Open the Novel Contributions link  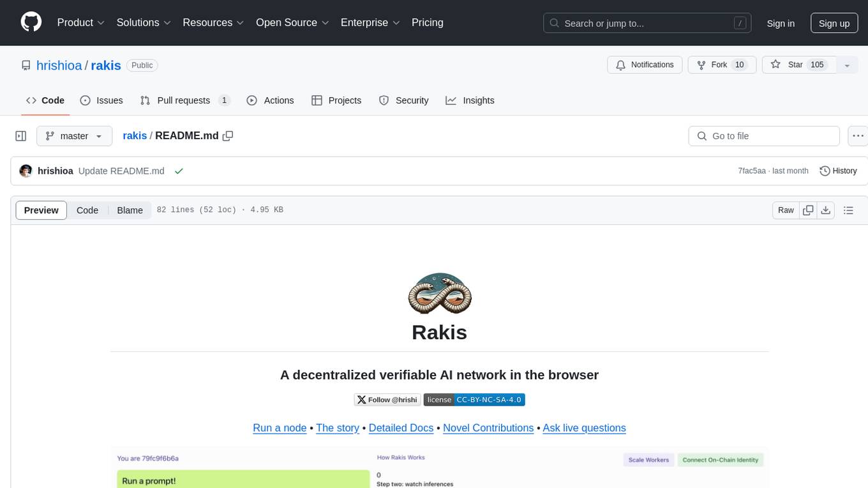pyautogui.click(x=488, y=428)
